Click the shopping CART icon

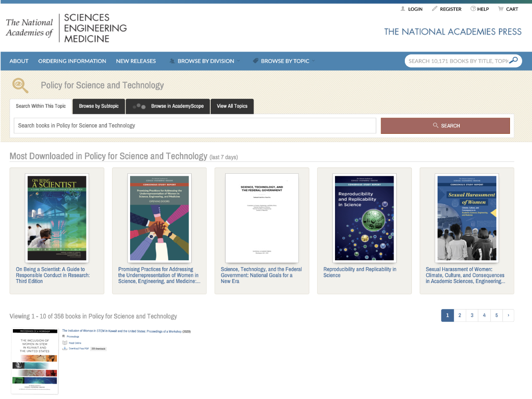coord(501,9)
